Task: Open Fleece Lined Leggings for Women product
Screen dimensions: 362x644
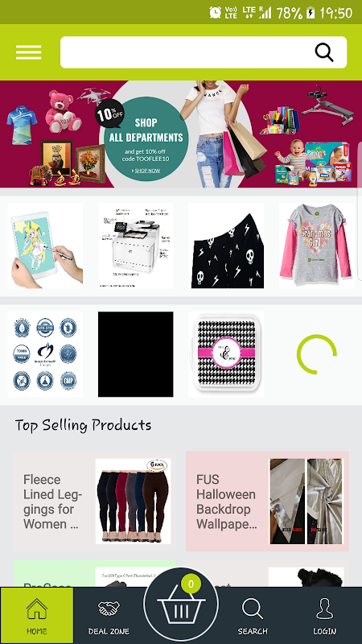Action: [94, 502]
